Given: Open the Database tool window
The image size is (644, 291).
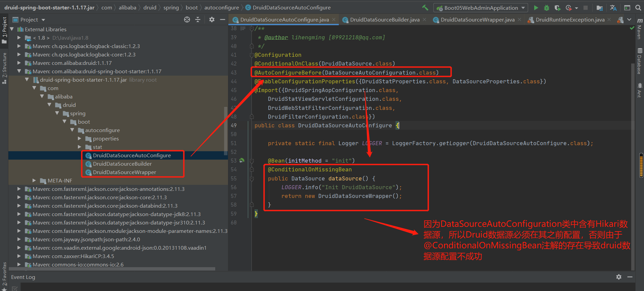Looking at the screenshot, I should (x=639, y=61).
